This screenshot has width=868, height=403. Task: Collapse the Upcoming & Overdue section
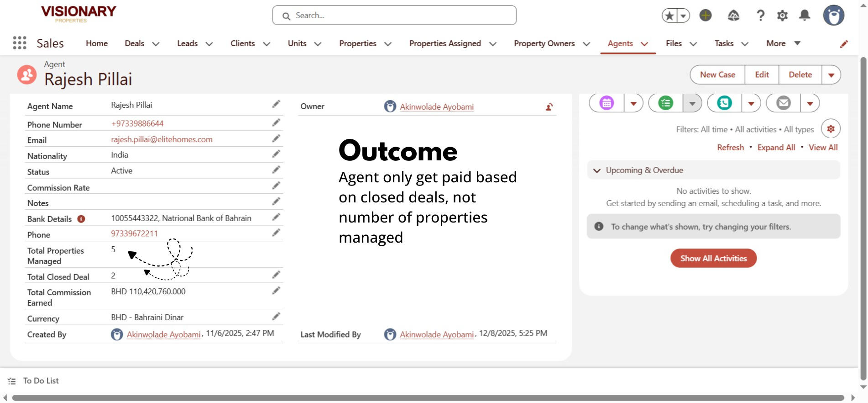point(597,170)
